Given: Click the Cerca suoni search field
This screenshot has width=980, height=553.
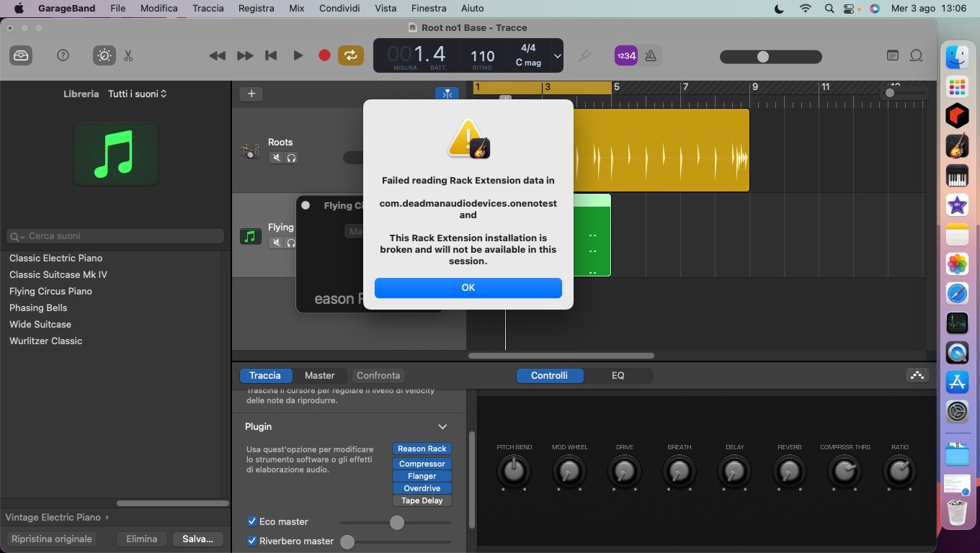Looking at the screenshot, I should 115,236.
